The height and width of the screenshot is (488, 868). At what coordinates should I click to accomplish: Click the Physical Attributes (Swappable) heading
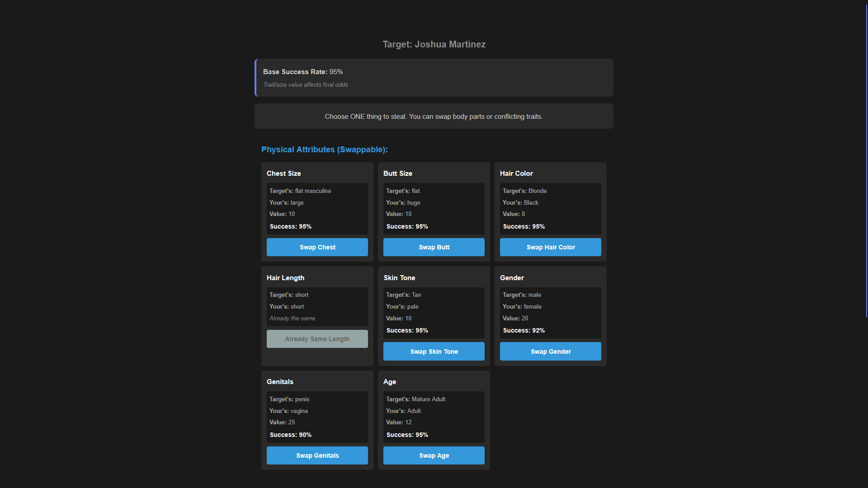coord(324,150)
